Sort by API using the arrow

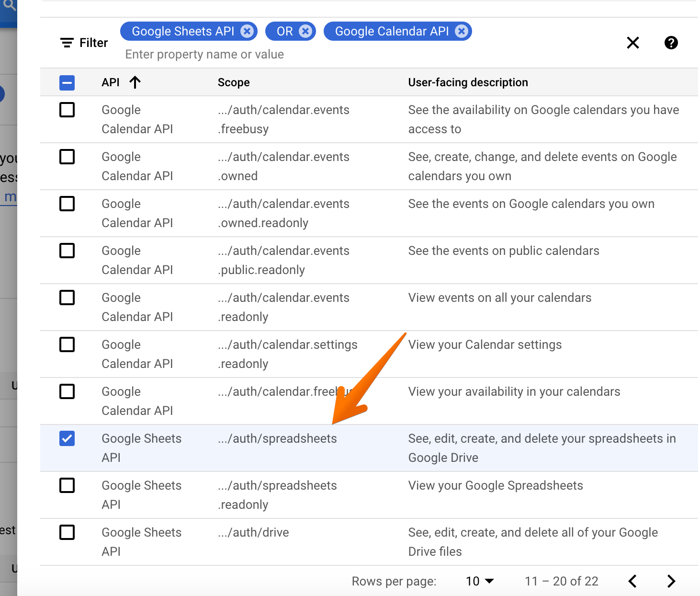pyautogui.click(x=135, y=82)
